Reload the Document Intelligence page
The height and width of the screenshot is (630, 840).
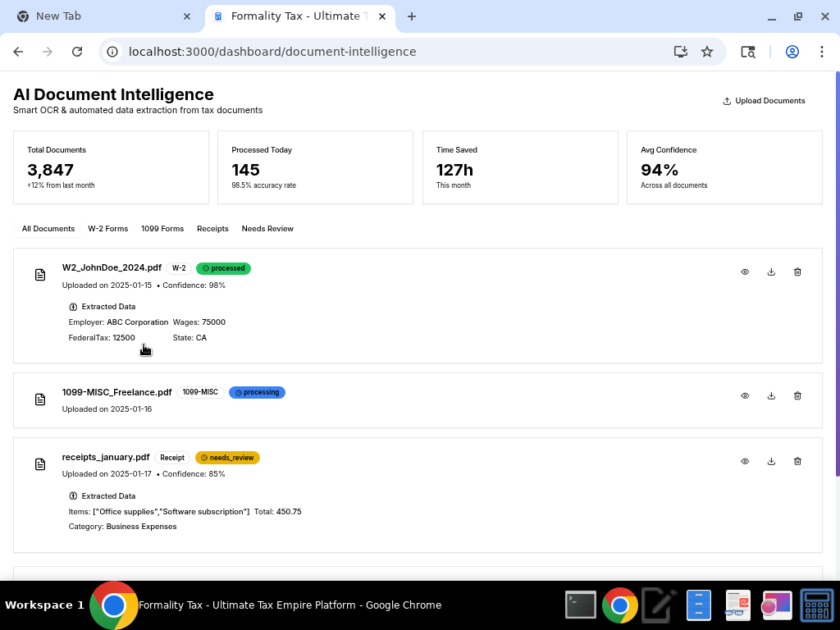[77, 51]
